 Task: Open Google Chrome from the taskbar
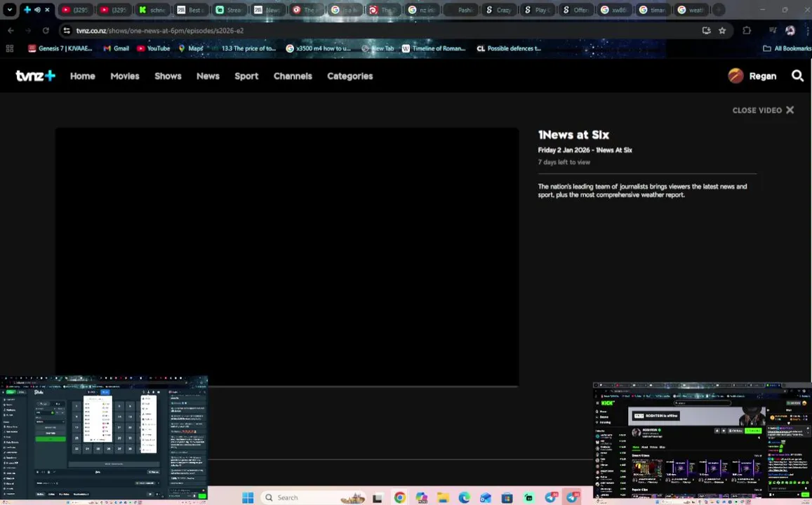tap(399, 498)
